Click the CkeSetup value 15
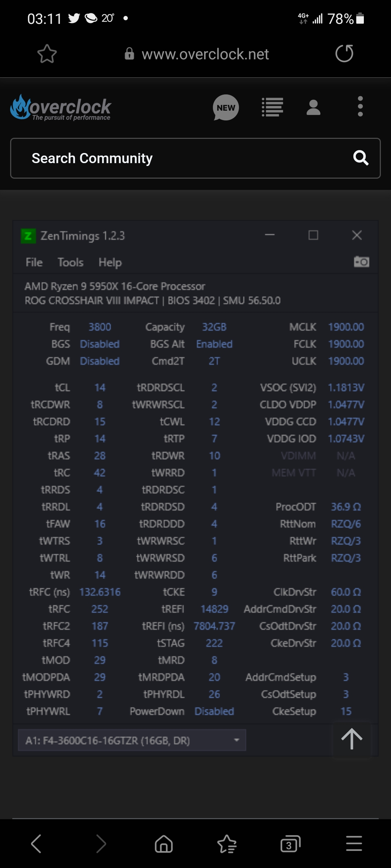 pyautogui.click(x=346, y=711)
